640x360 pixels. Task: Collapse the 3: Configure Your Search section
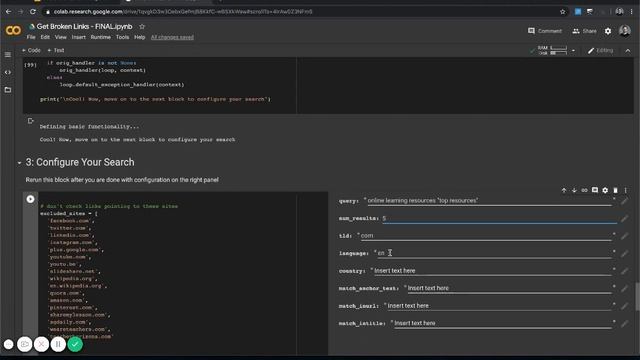coord(19,163)
